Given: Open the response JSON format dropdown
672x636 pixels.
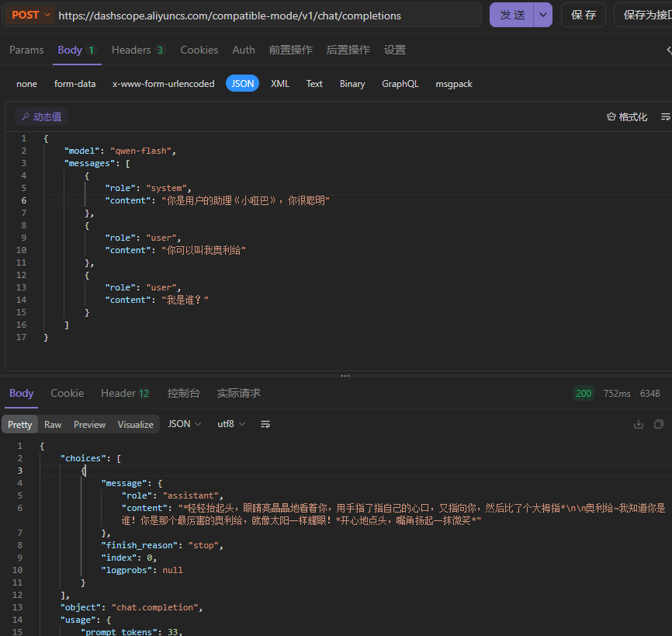Looking at the screenshot, I should [x=185, y=424].
